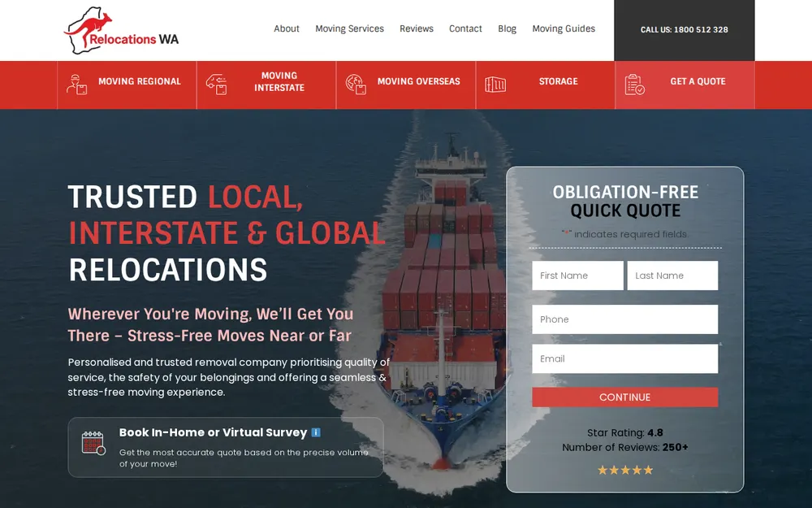Click the 'Trusted Local, Interstate & Global Relocations' headline
812x508 pixels.
pos(227,233)
